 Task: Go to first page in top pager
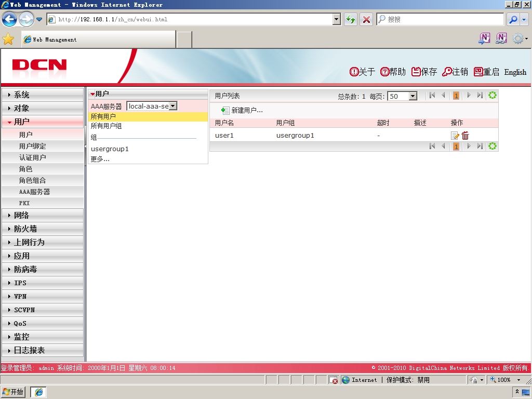coord(432,96)
